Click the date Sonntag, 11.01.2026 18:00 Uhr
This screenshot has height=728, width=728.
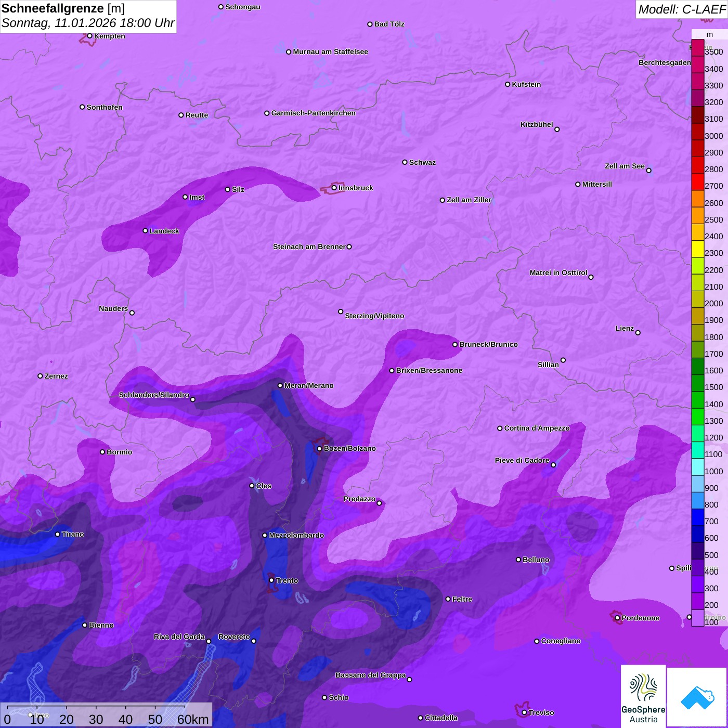click(88, 23)
